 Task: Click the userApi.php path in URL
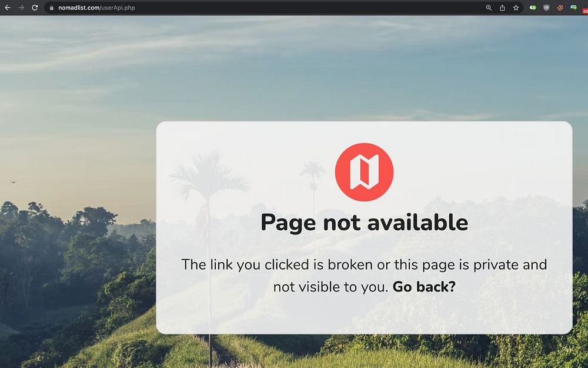pos(118,8)
